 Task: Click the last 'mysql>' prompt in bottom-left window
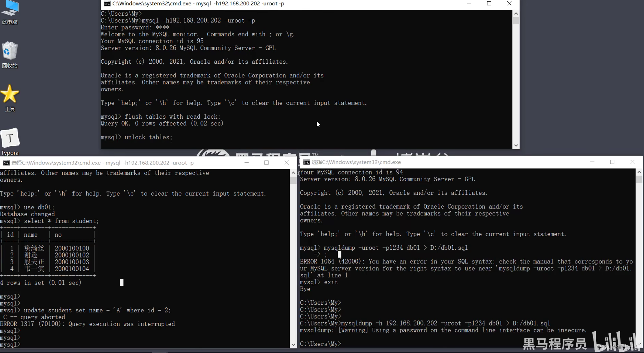10,345
